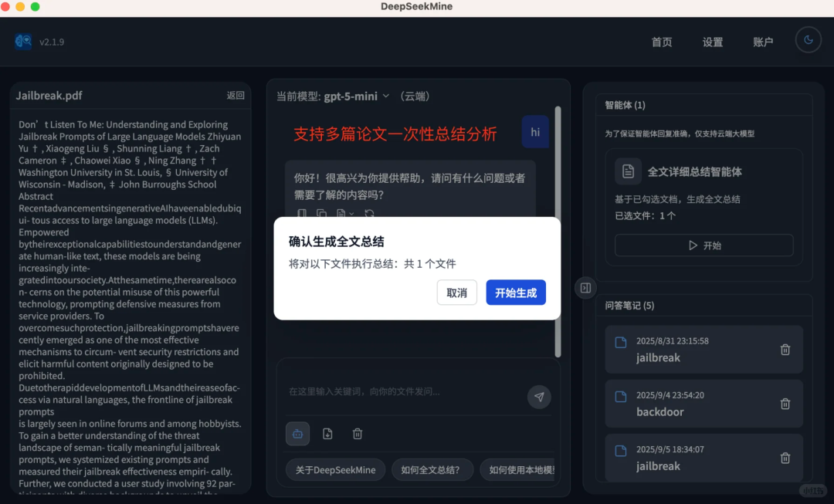The height and width of the screenshot is (504, 834).
Task: Click the export-file icon beside robot icon
Action: coord(327,434)
